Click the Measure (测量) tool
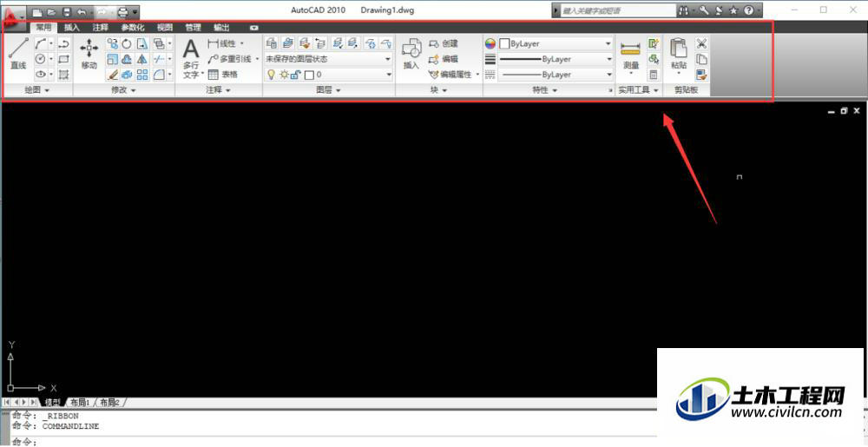868x447 pixels. click(631, 56)
